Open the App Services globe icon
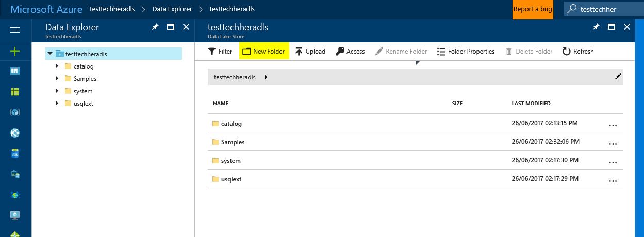644x237 pixels. tap(15, 133)
